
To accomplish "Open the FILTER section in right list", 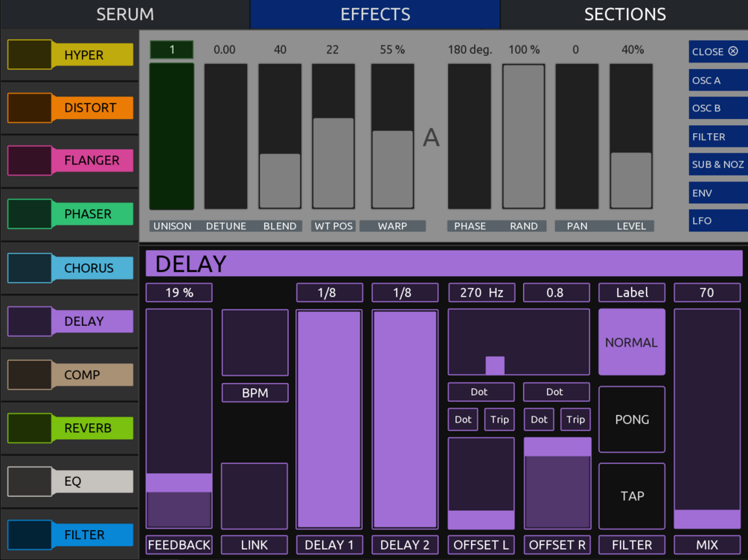I will pos(718,137).
